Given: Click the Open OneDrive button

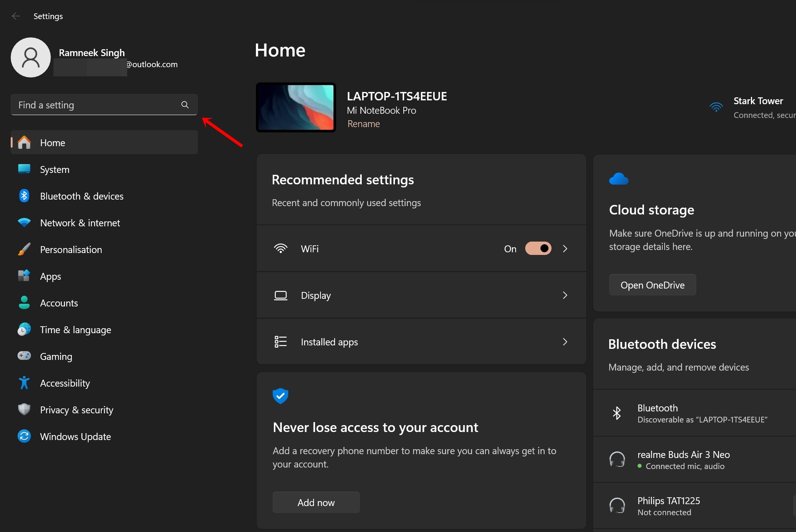Looking at the screenshot, I should click(x=652, y=285).
